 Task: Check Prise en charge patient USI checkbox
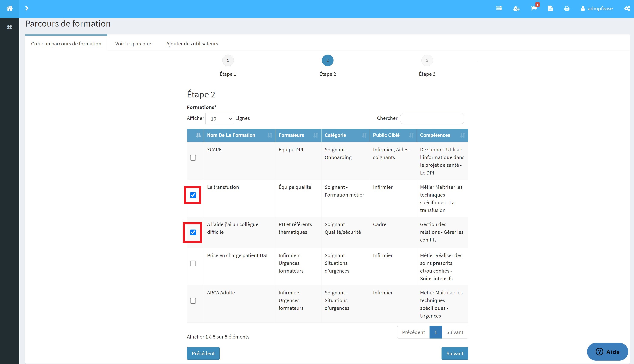[193, 264]
